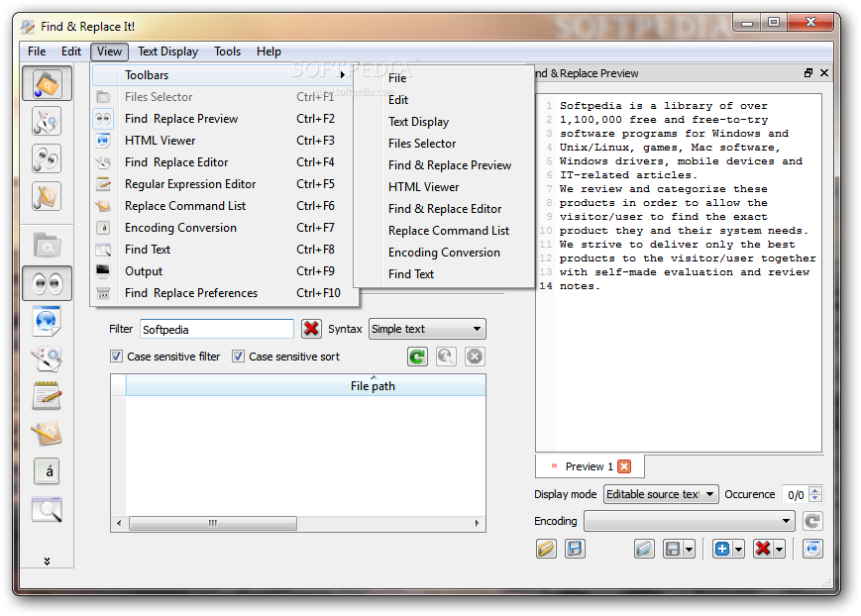Click the fourth sidebar icon with pencil on orange
This screenshot has width=861, height=616.
coord(47,196)
